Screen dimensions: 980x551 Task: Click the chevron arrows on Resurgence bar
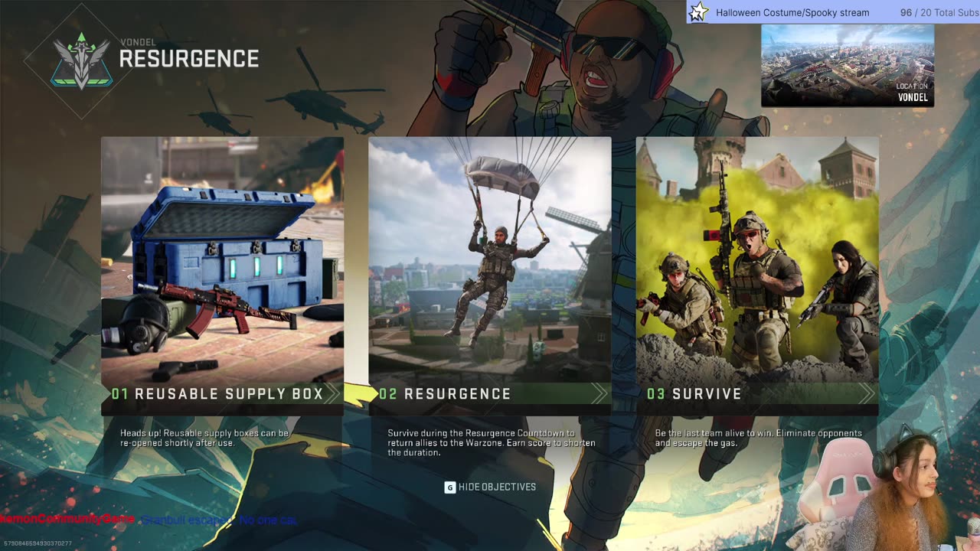pos(599,394)
